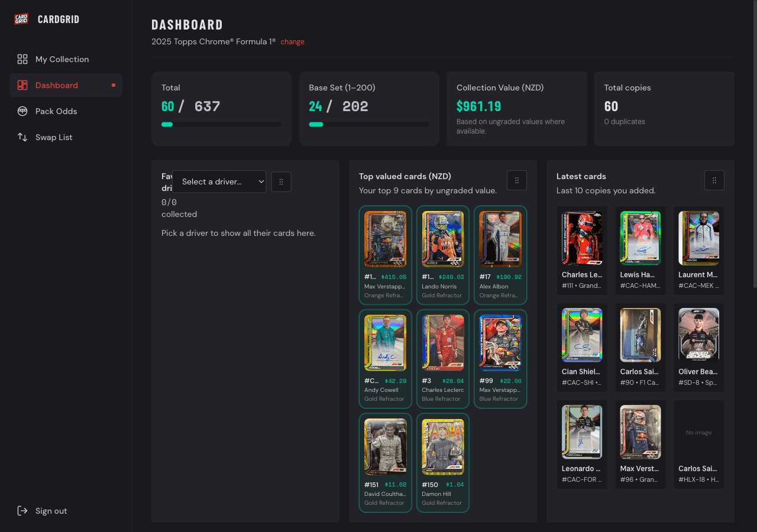Click the Pack Odds steering wheel icon
This screenshot has width=757, height=532.
pos(22,111)
